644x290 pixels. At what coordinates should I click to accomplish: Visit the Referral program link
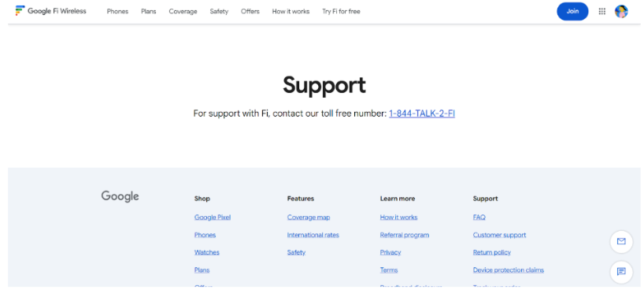[405, 235]
